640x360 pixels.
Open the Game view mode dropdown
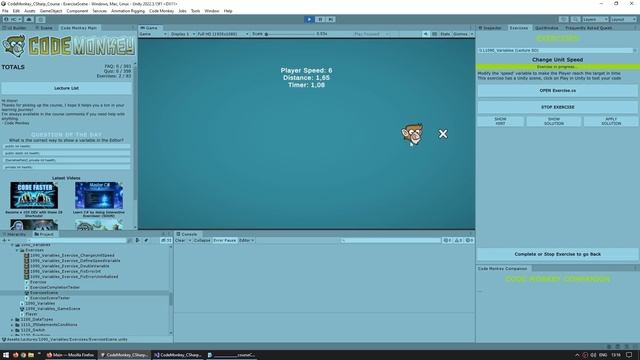153,34
